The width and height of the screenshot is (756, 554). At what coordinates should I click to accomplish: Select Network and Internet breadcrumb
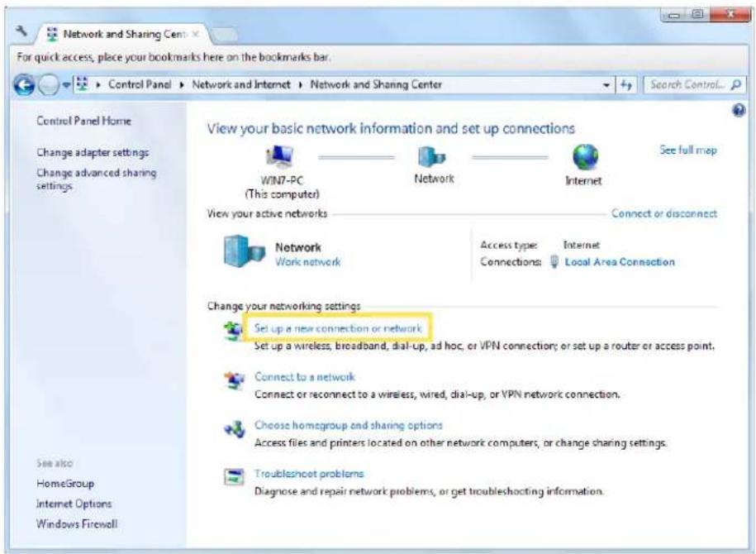pos(241,84)
